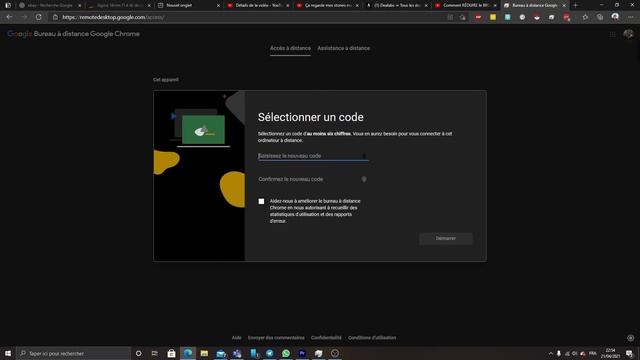The height and width of the screenshot is (360, 640).
Task: Open Microsoft Teams from the taskbar
Action: pos(237,353)
